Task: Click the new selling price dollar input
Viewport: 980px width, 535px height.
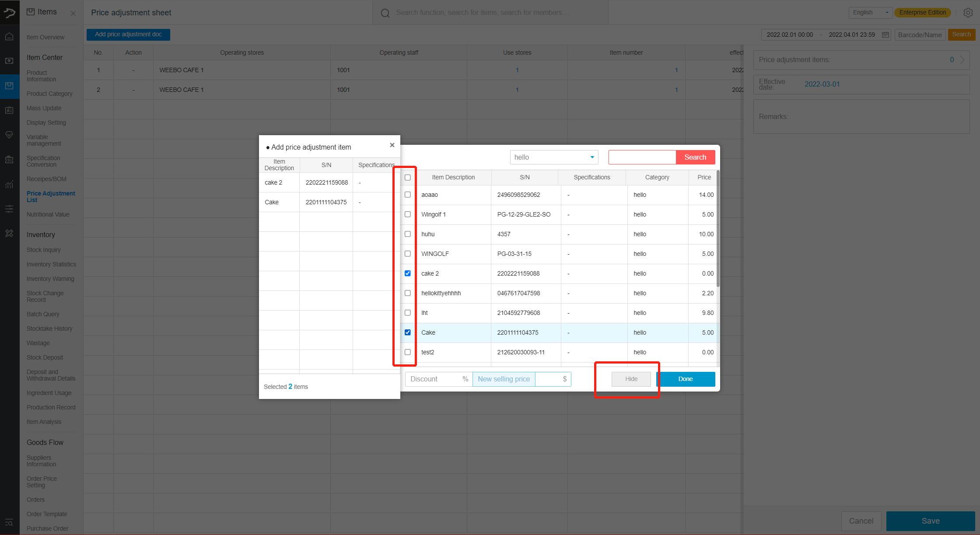Action: point(553,379)
